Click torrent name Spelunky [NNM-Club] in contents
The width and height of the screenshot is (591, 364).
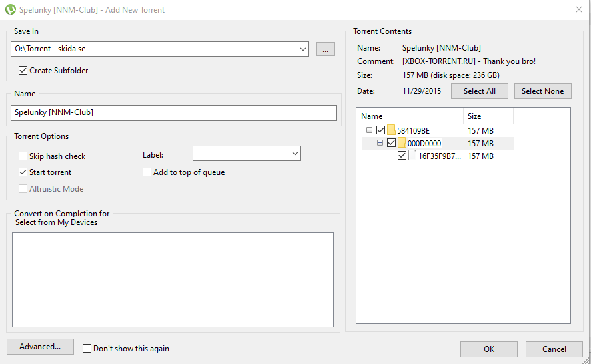pyautogui.click(x=442, y=48)
